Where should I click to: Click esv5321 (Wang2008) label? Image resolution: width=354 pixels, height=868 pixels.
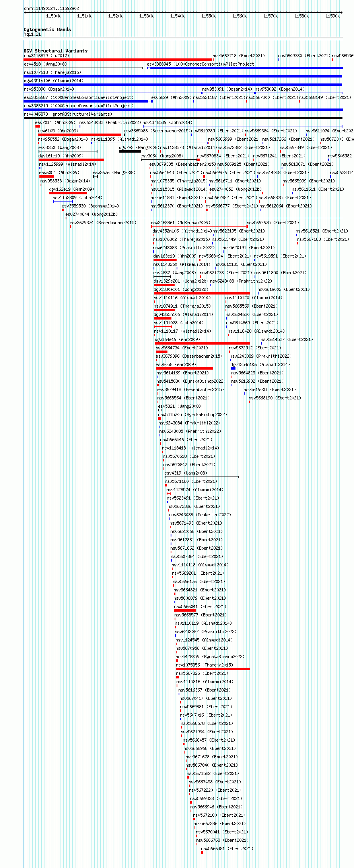(x=179, y=406)
